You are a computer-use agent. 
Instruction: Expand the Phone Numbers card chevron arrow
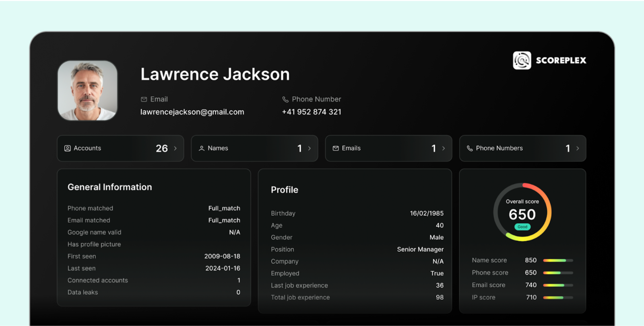(578, 148)
